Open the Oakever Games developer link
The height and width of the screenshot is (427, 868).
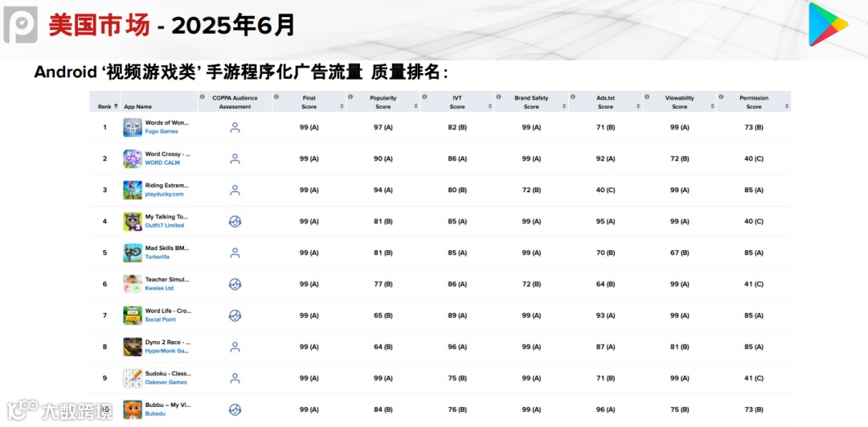(166, 382)
